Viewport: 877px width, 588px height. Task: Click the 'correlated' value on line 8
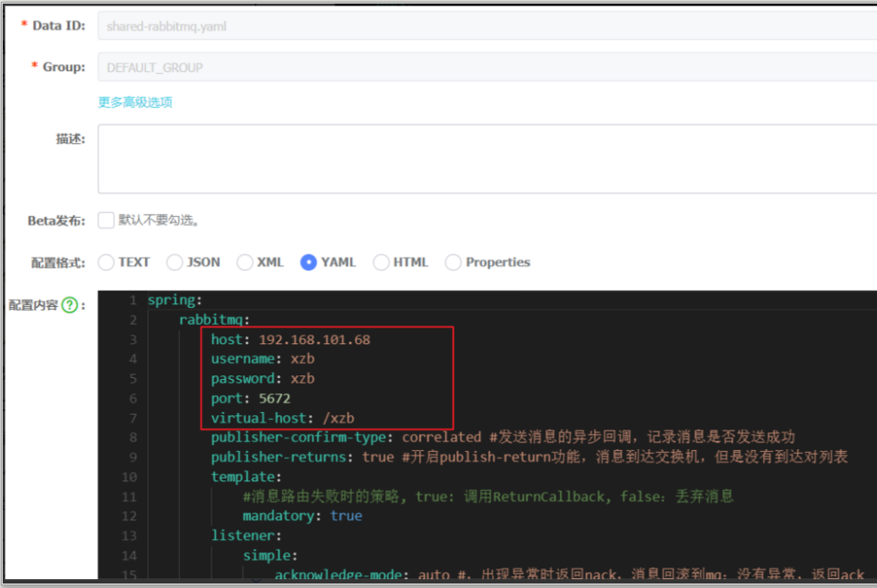coord(442,438)
